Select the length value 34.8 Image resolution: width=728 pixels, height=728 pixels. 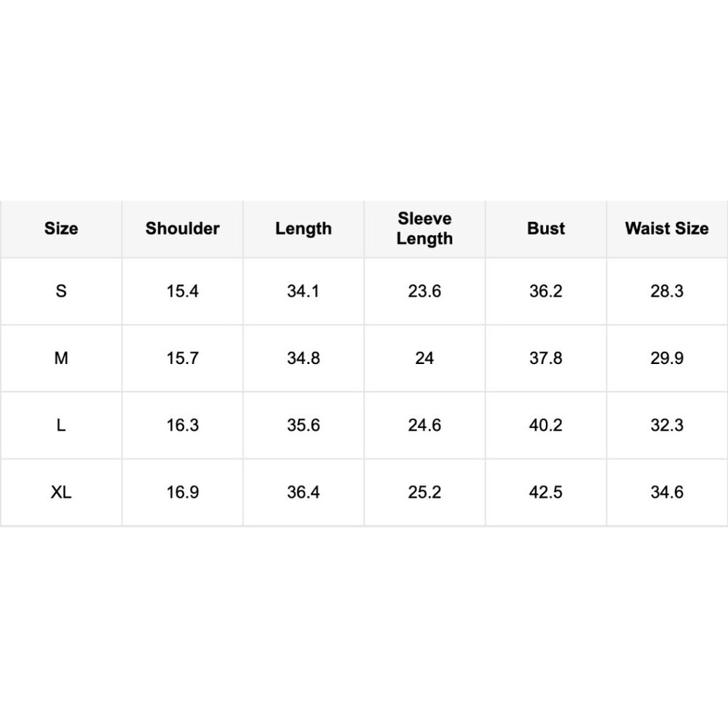point(304,358)
